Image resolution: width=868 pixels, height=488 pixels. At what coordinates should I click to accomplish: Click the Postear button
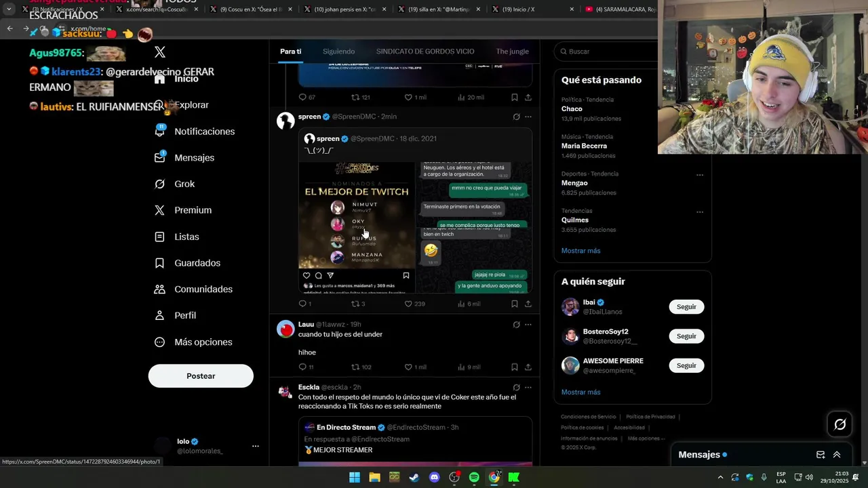pyautogui.click(x=201, y=376)
